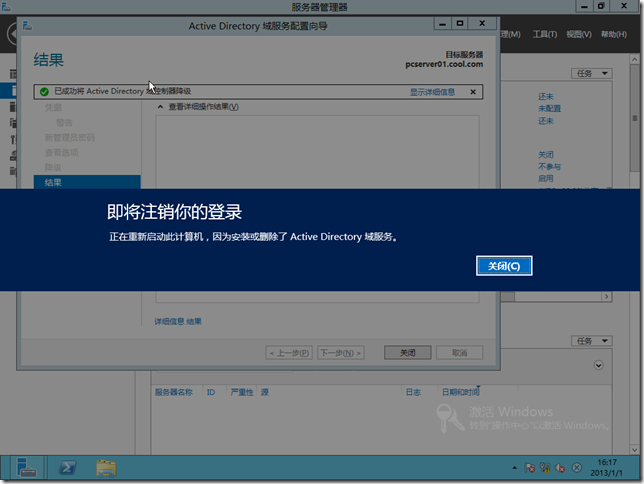Click the 未配置 link in properties panel
The height and width of the screenshot is (484, 644).
tap(549, 108)
